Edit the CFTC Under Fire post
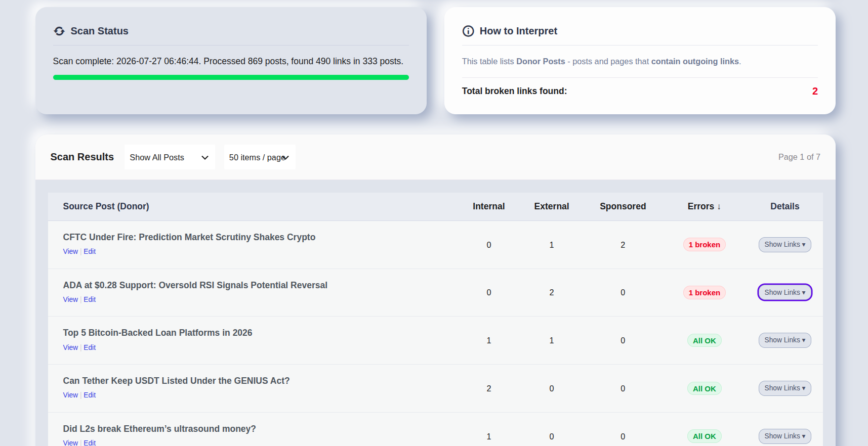868x446 pixels. point(90,251)
